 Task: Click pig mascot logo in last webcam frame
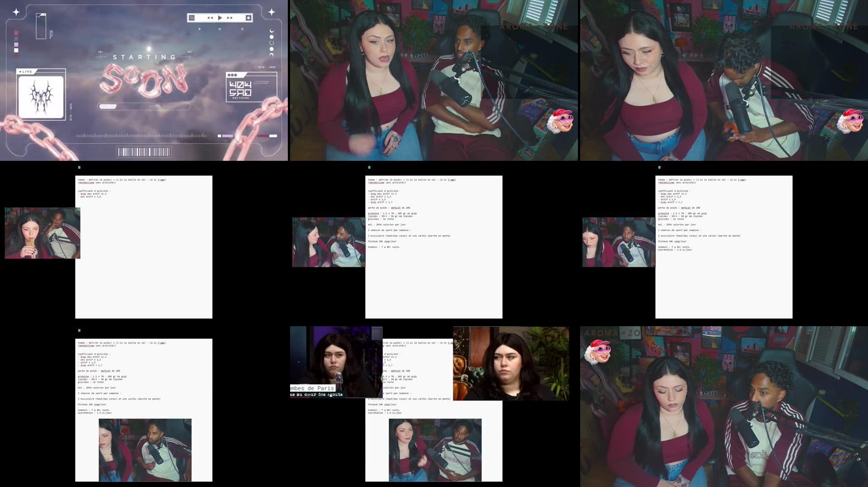598,352
